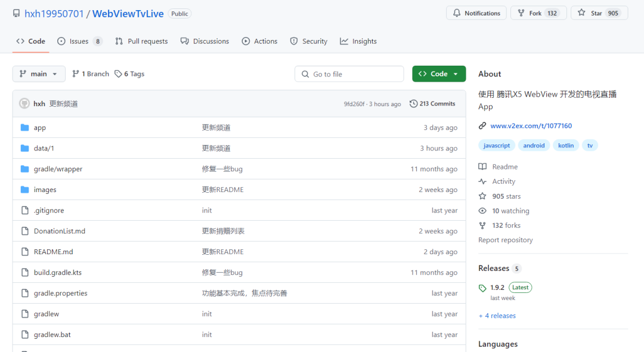This screenshot has width=644, height=352.
Task: Open the WebViewTvLive repository link
Action: pyautogui.click(x=128, y=14)
